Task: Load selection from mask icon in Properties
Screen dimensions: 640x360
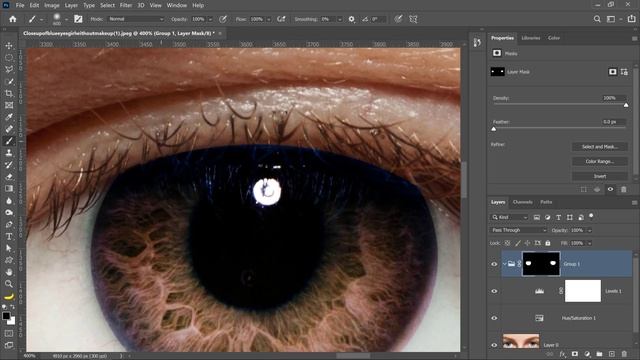Action: click(x=584, y=189)
